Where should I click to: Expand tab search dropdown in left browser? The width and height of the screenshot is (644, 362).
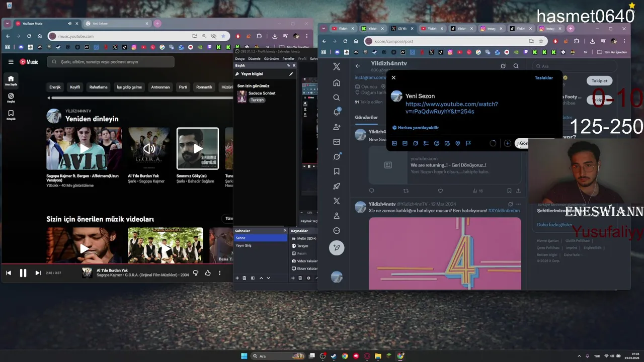[x=8, y=24]
